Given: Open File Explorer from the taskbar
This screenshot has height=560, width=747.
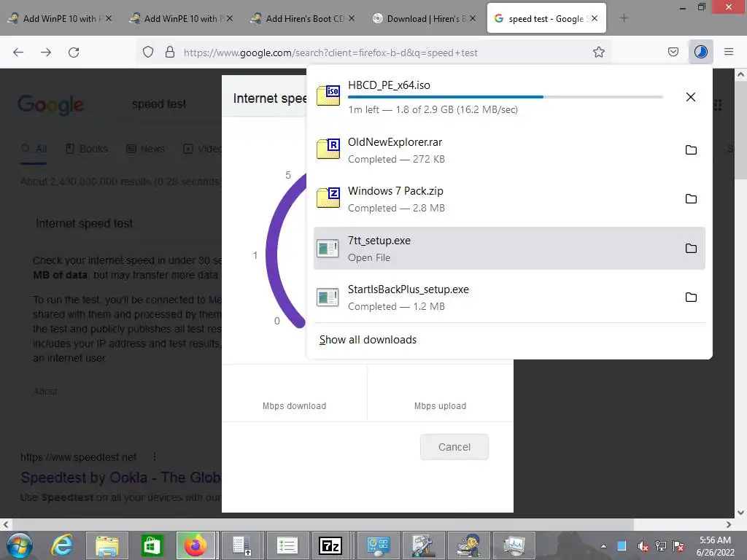Looking at the screenshot, I should pos(107,545).
